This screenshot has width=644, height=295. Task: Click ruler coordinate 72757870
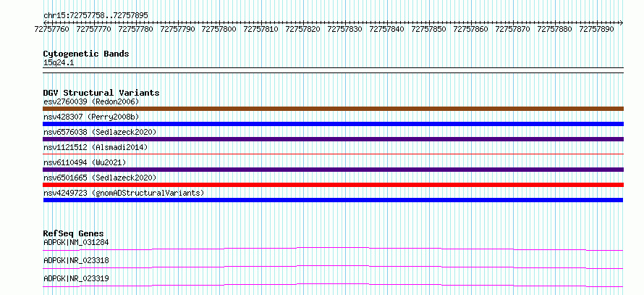point(512,29)
